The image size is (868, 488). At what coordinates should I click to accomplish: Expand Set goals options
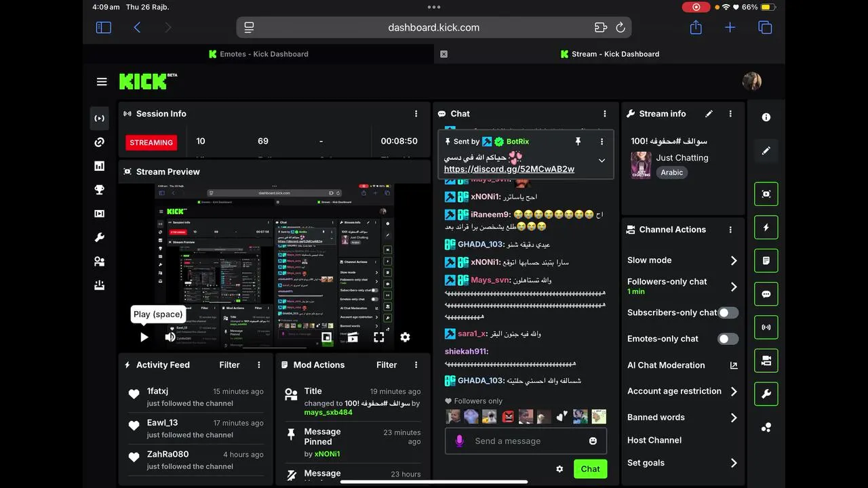pos(734,463)
